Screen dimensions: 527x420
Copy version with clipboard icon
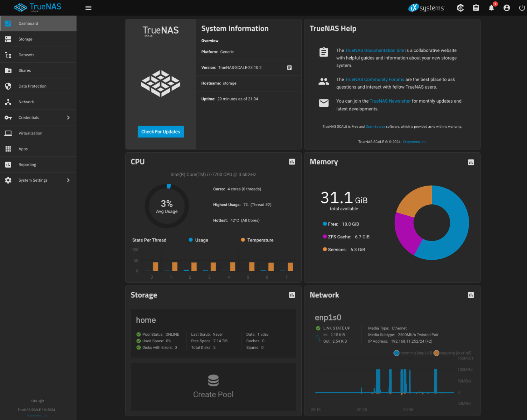pos(289,68)
